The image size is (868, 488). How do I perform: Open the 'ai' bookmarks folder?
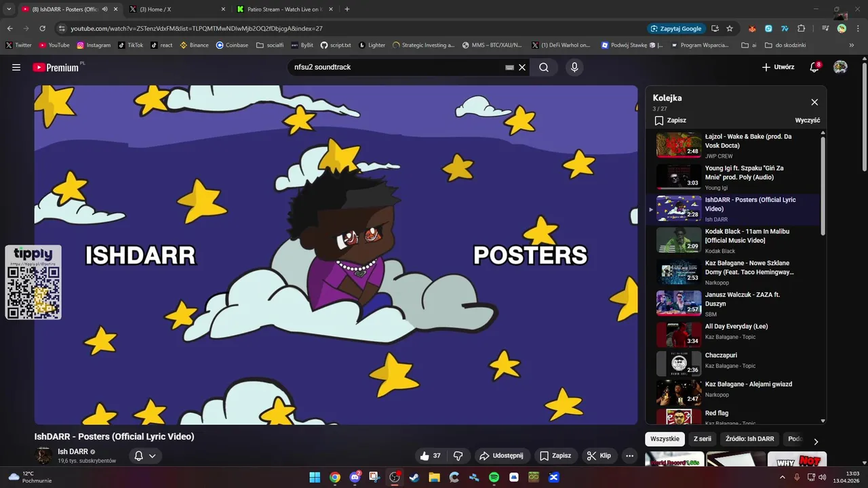[749, 45]
